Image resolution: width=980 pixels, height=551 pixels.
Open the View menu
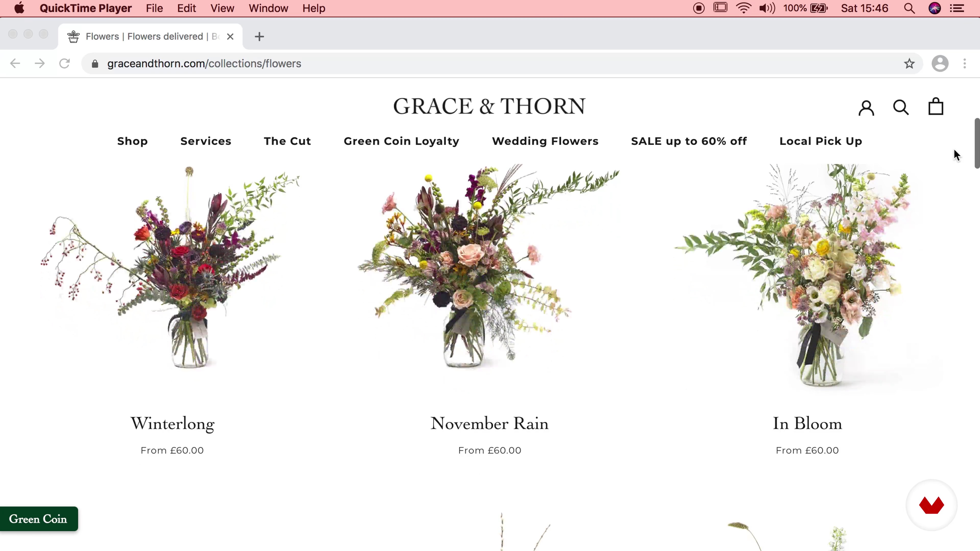(222, 8)
